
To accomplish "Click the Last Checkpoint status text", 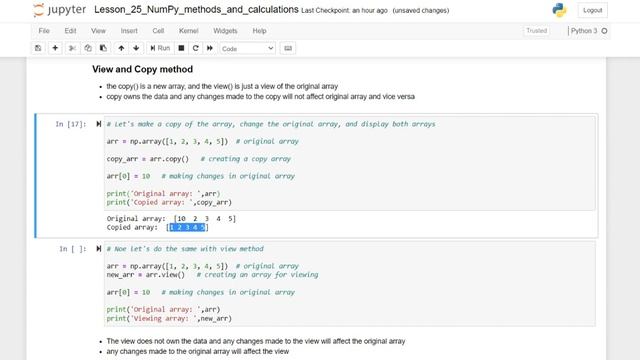I will click(344, 11).
